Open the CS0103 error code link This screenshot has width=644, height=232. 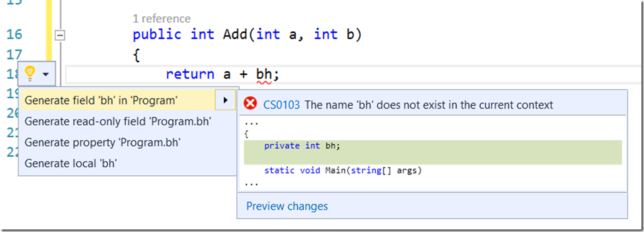click(x=282, y=105)
